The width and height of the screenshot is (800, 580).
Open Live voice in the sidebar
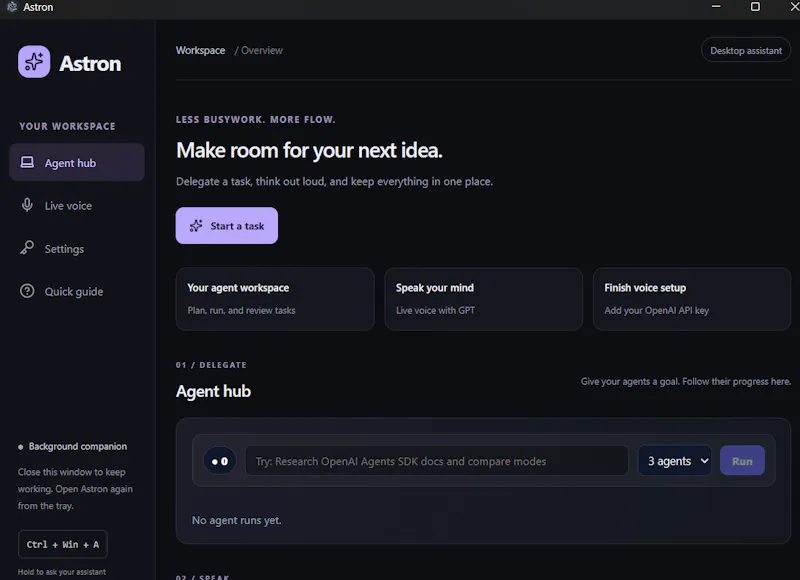coord(77,205)
